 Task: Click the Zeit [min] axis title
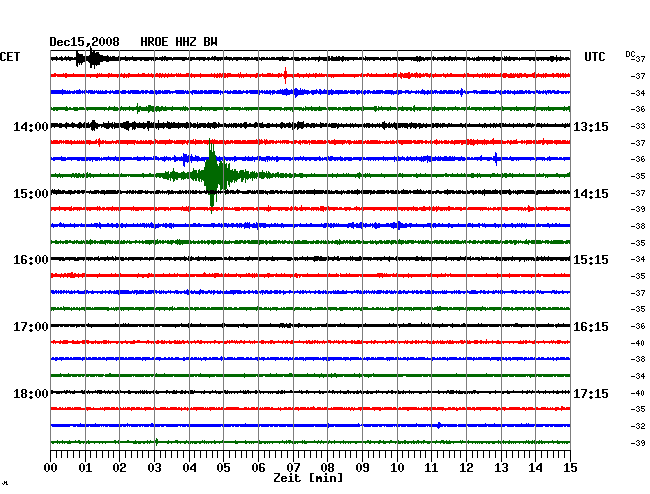coord(308,478)
